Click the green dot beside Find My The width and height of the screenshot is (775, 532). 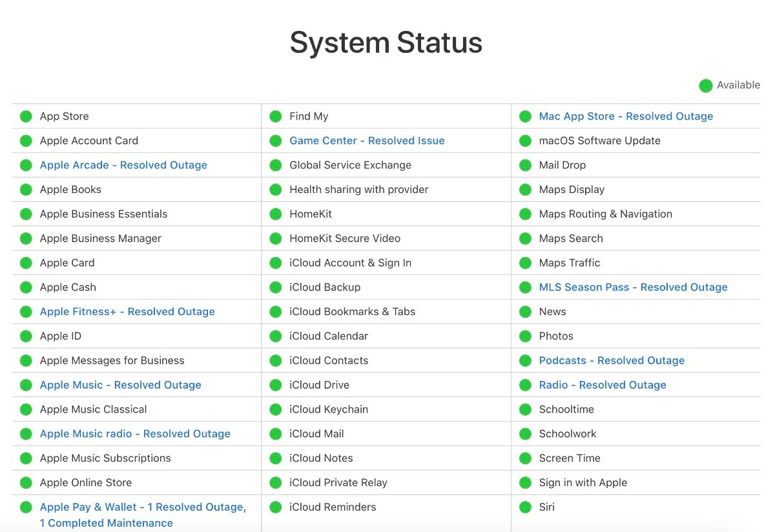(x=276, y=116)
